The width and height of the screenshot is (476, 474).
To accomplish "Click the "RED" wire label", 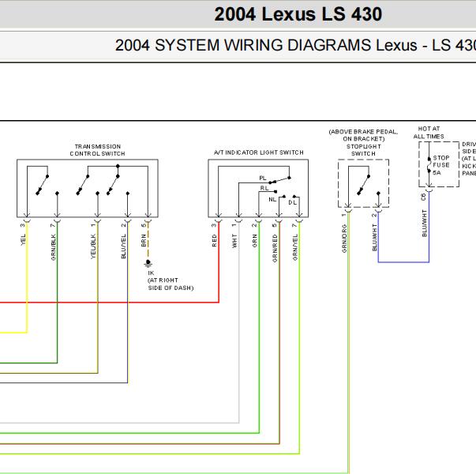I will (215, 240).
